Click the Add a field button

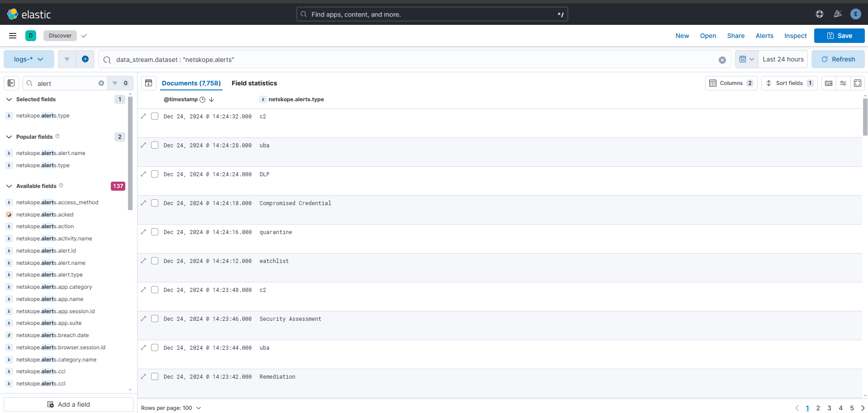click(x=69, y=404)
